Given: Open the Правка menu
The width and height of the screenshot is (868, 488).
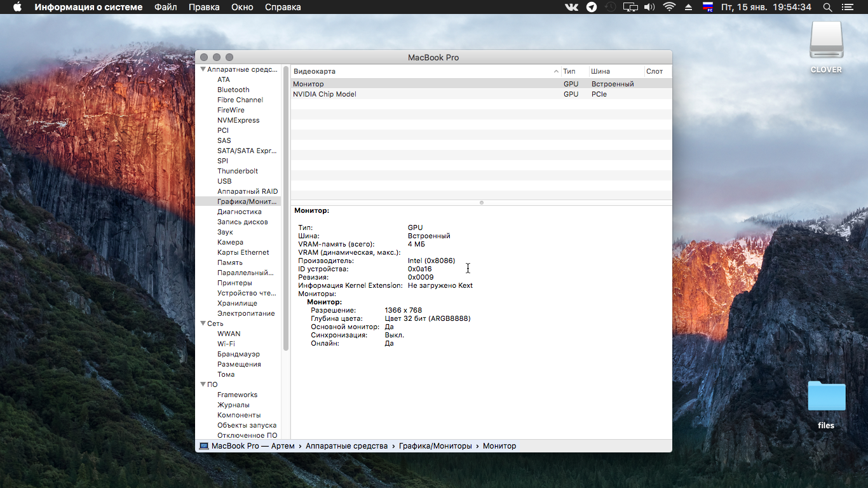Looking at the screenshot, I should click(204, 7).
